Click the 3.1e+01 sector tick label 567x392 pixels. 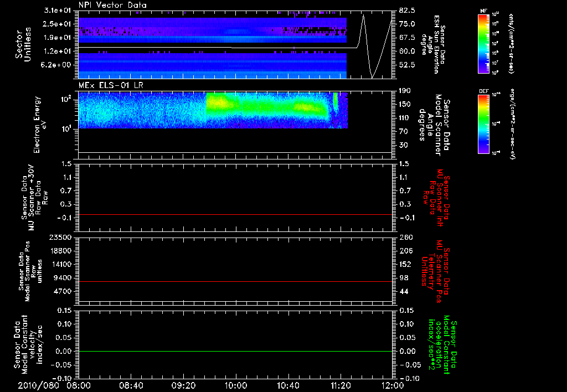pos(57,11)
